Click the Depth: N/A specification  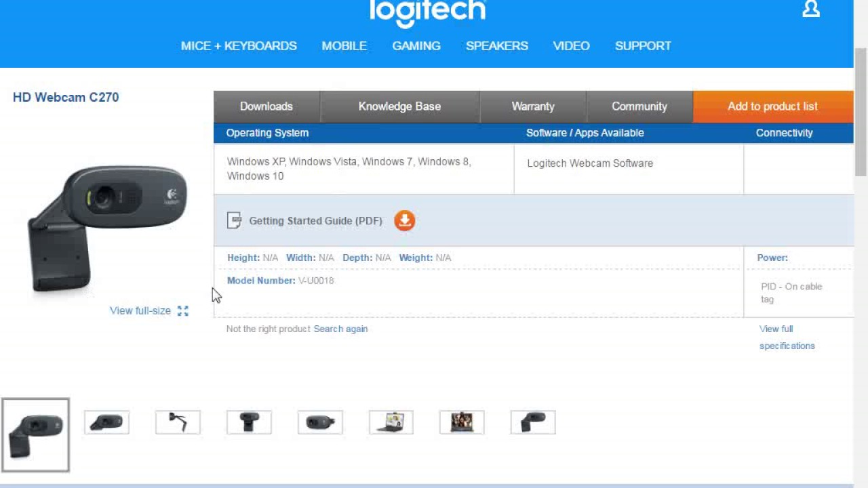367,258
